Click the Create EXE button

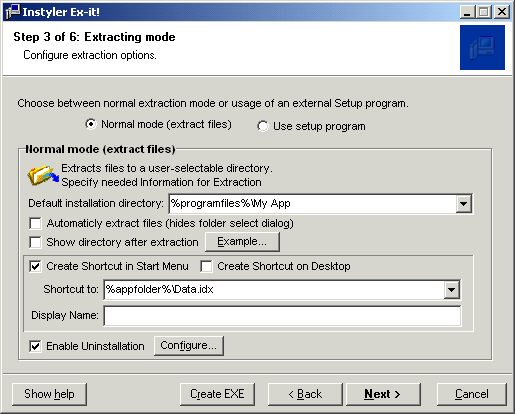coord(217,394)
